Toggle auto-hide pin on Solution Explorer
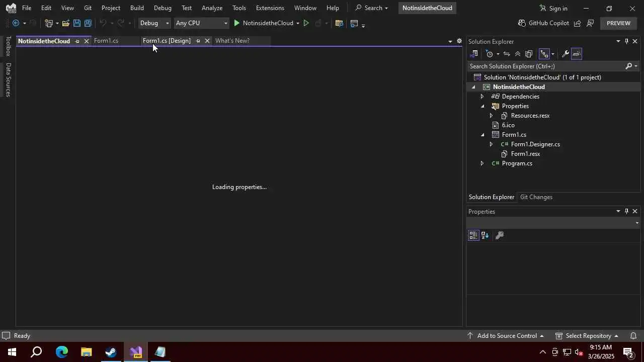The width and height of the screenshot is (644, 362). [626, 42]
